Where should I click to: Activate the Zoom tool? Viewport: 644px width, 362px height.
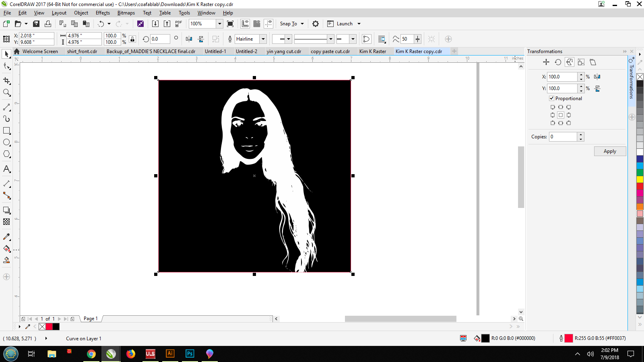pyautogui.click(x=6, y=93)
